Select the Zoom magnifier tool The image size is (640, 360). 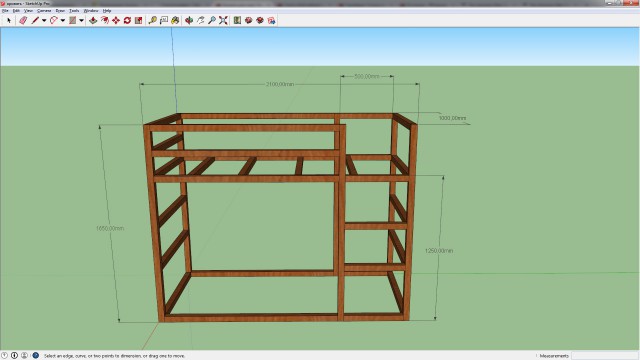[212, 20]
